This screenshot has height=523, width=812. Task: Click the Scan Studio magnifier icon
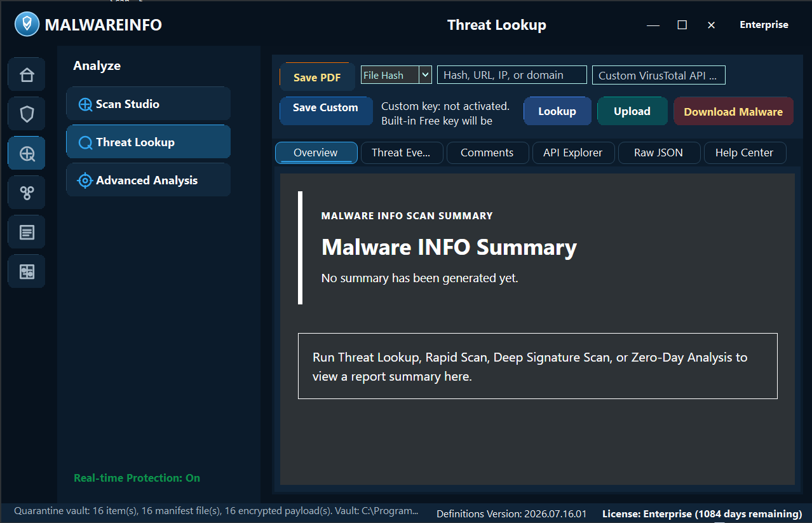click(85, 104)
